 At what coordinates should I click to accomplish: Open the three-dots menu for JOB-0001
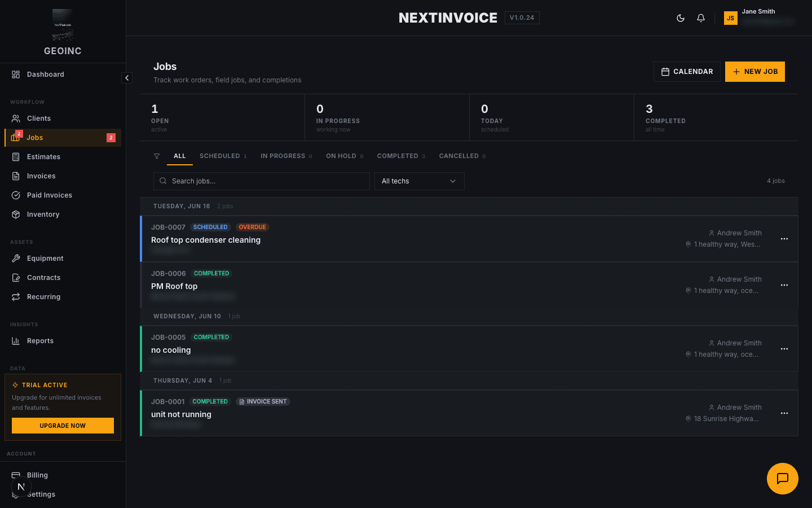(x=784, y=413)
